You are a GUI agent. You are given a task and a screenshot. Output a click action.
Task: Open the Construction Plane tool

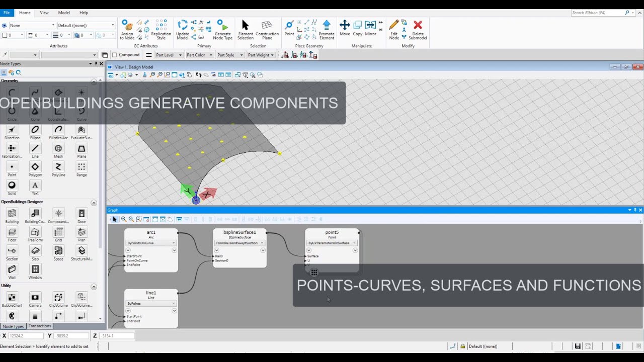coord(267,25)
